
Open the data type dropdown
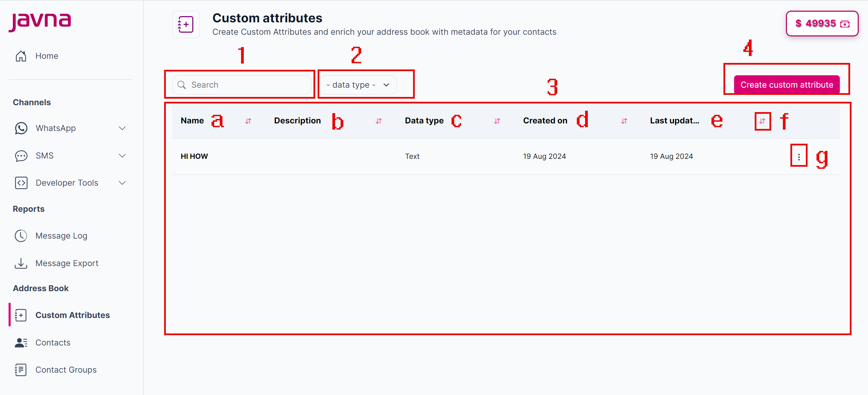358,85
